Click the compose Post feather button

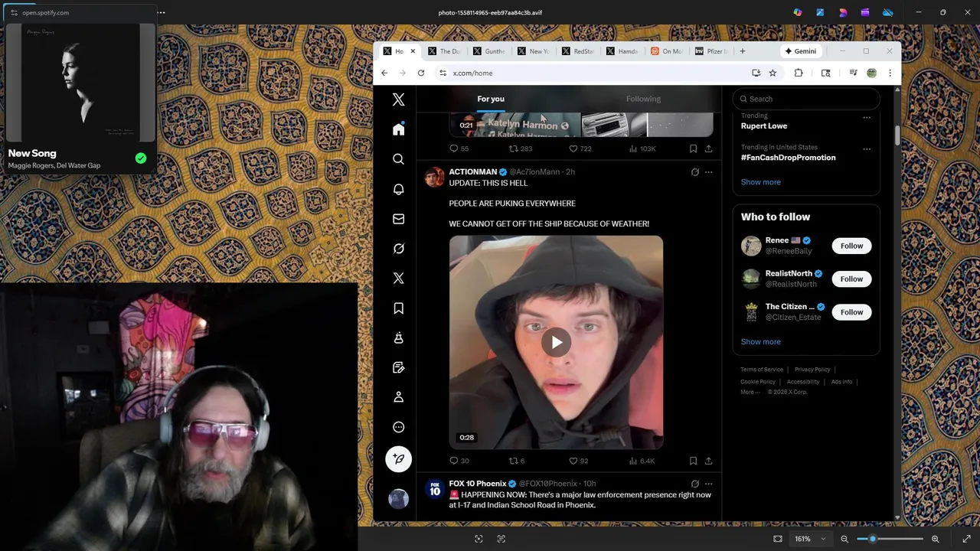(398, 459)
